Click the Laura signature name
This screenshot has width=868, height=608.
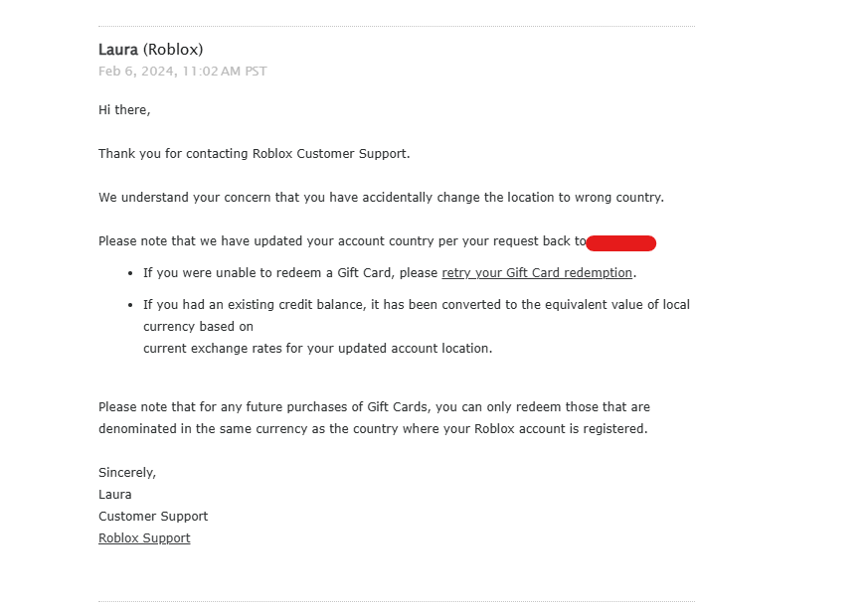(115, 495)
